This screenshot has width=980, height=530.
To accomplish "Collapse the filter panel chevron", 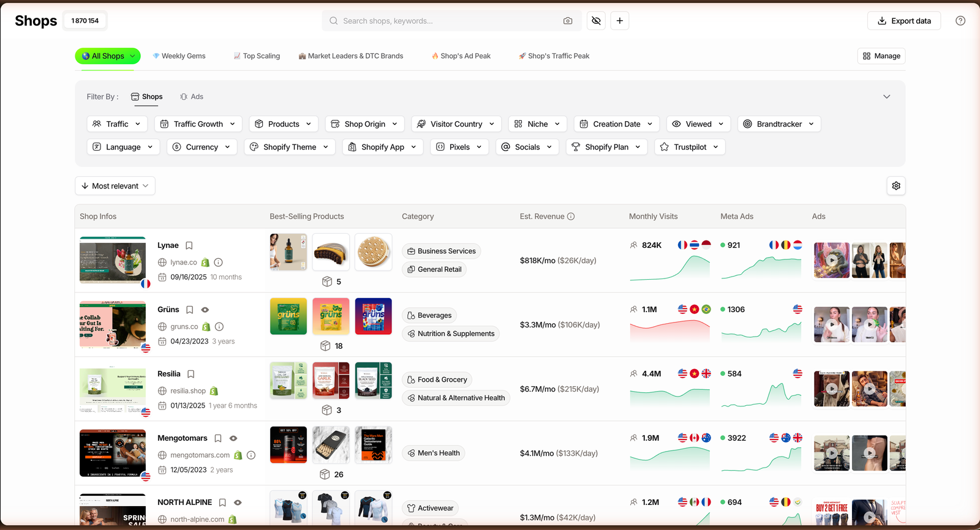I will (886, 97).
